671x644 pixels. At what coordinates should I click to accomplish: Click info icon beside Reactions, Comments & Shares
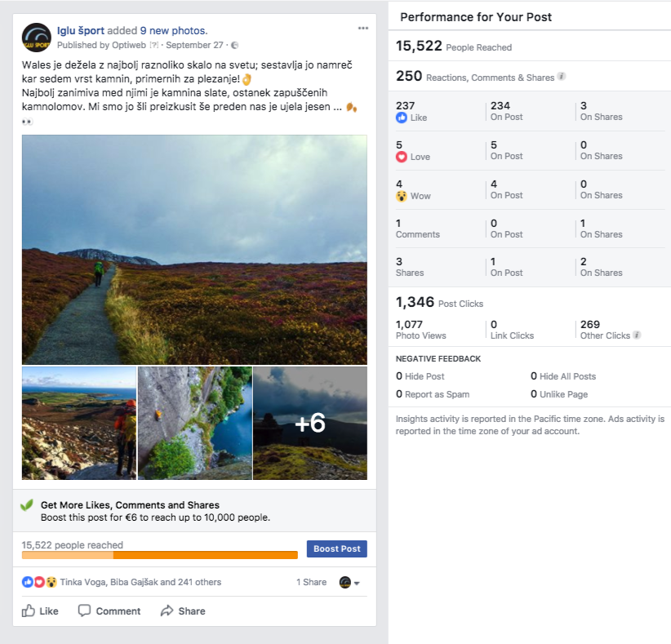coord(562,78)
